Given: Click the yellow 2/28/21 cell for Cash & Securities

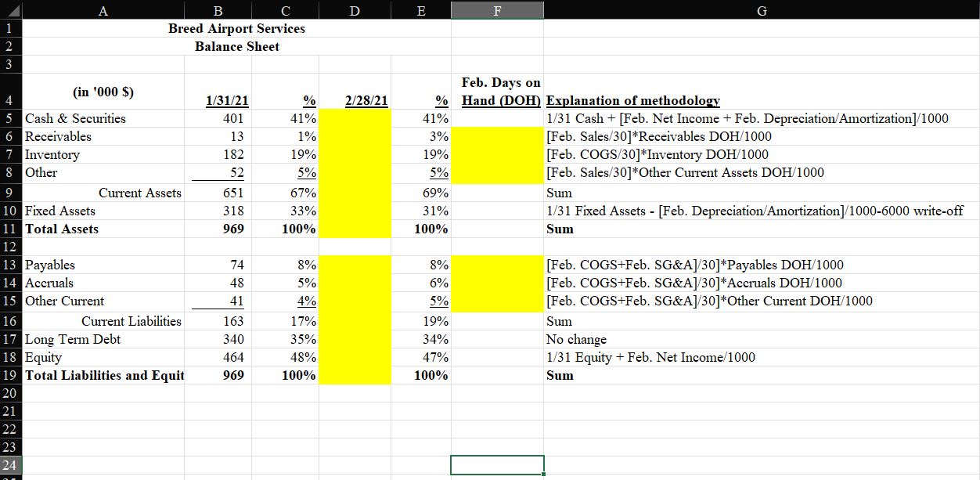Looking at the screenshot, I should [355, 118].
